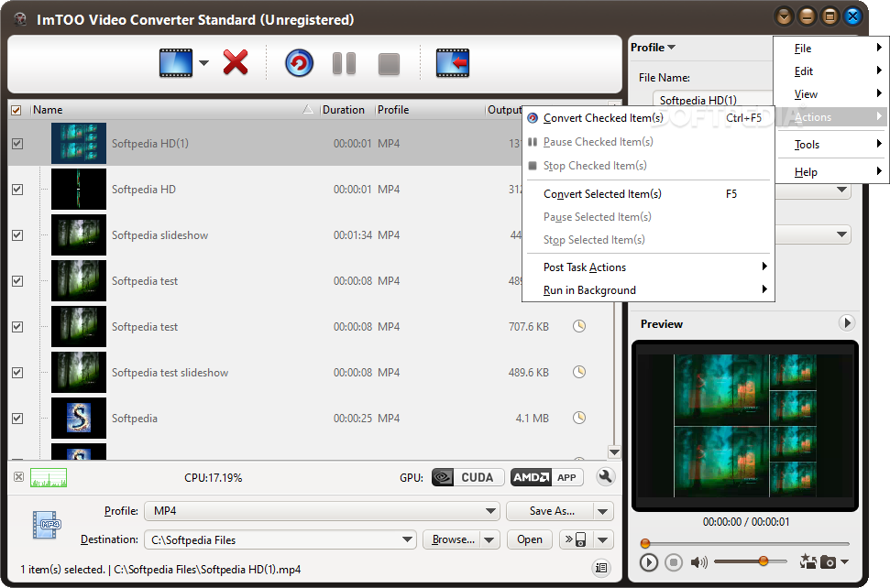
Task: Close the CPU graph with X icon
Action: pyautogui.click(x=18, y=477)
